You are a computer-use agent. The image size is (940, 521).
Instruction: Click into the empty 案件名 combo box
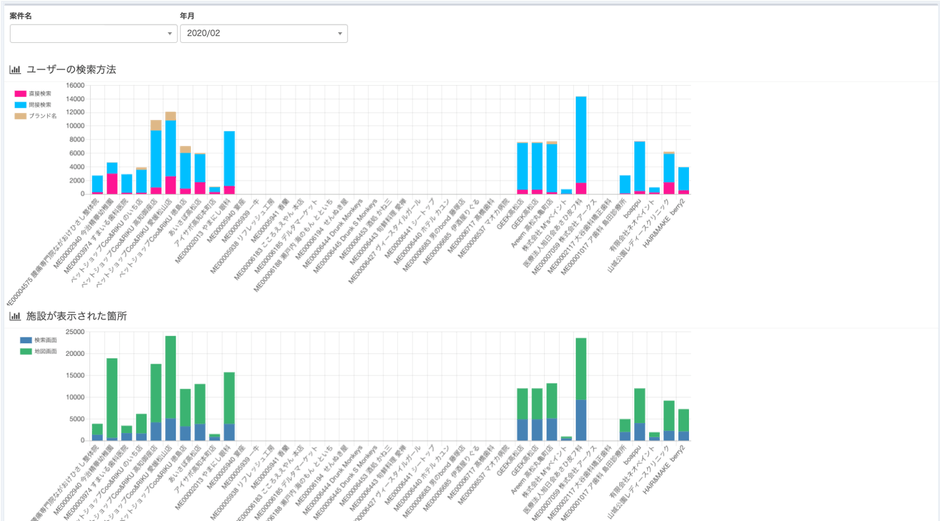(85, 34)
